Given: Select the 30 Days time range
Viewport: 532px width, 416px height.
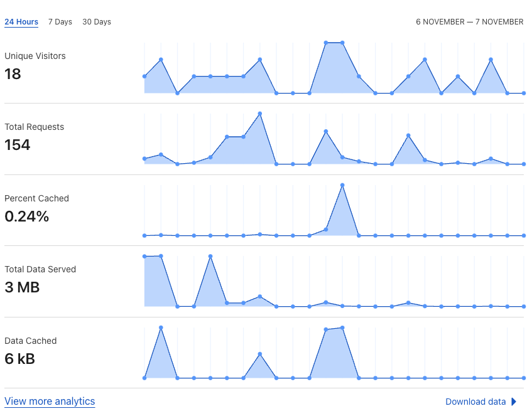Looking at the screenshot, I should (97, 22).
